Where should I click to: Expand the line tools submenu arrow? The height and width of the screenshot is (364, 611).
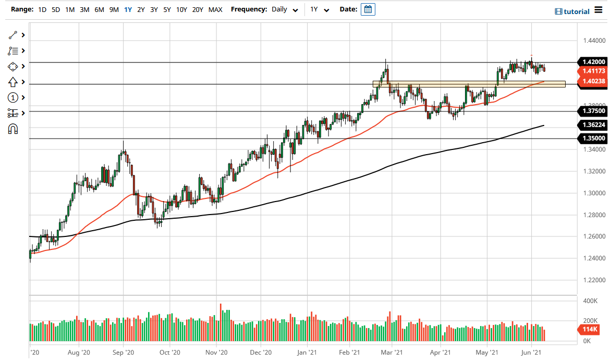[x=23, y=35]
